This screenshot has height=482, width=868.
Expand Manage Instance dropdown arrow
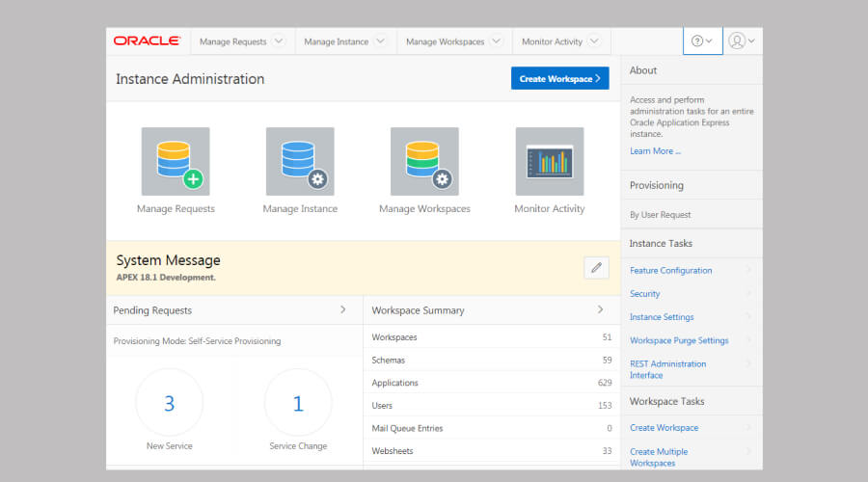point(380,40)
